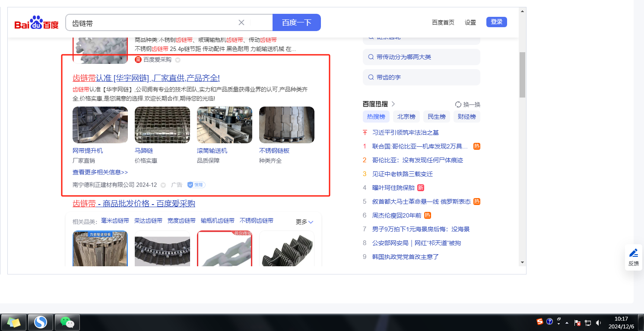This screenshot has height=331, width=644.
Task: Switch to the 民生榜 tab
Action: tap(437, 117)
